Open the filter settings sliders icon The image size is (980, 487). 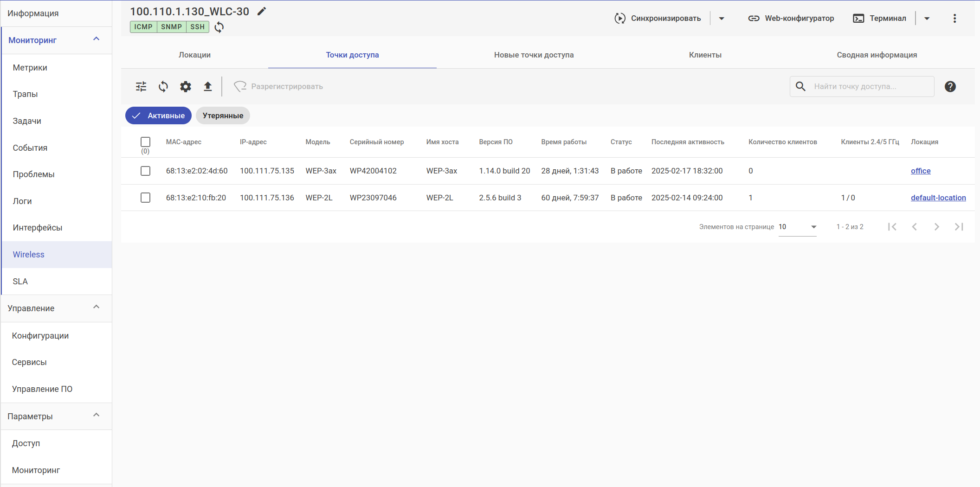pyautogui.click(x=141, y=86)
